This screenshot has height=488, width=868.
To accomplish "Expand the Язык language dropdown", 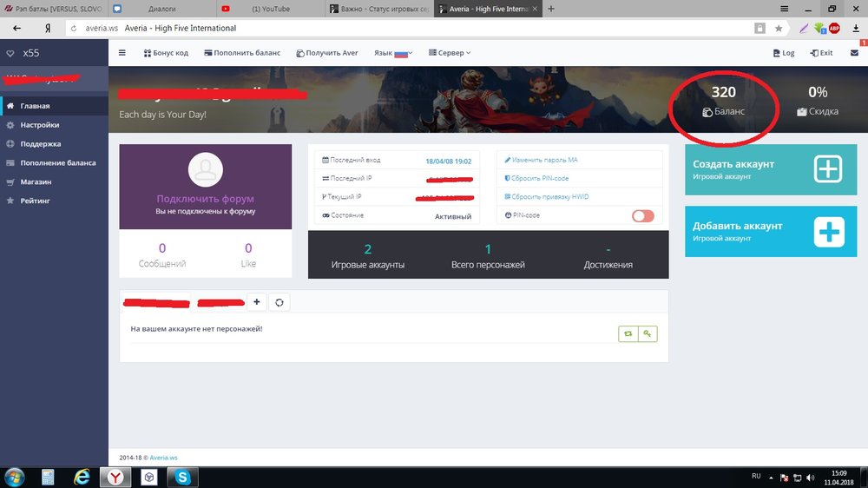I will 392,53.
